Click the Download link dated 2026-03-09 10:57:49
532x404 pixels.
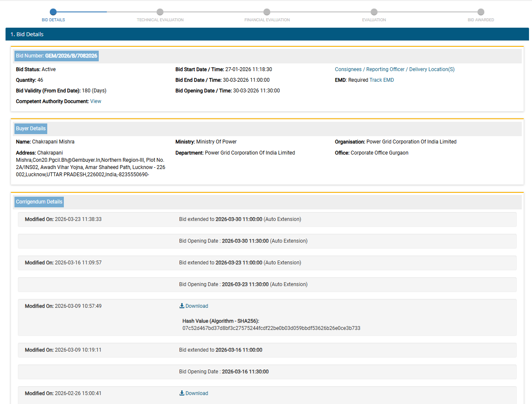(x=197, y=306)
